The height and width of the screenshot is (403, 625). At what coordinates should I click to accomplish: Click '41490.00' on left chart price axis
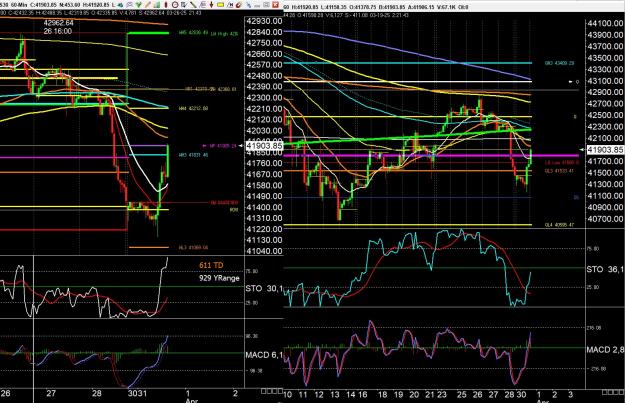[x=264, y=197]
